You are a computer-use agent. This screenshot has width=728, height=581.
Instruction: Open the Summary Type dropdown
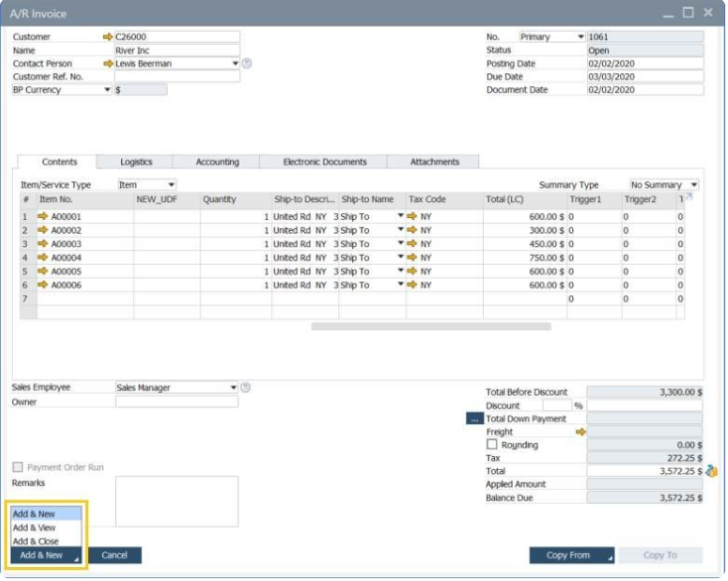(x=693, y=184)
